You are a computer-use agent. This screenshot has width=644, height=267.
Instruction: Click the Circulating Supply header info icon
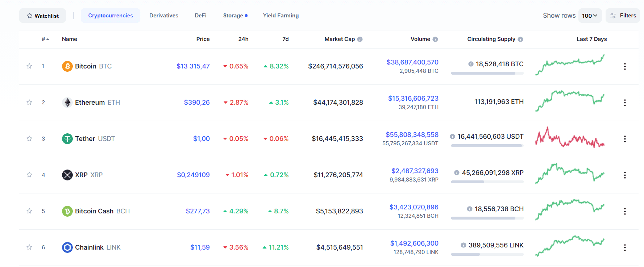tap(520, 39)
